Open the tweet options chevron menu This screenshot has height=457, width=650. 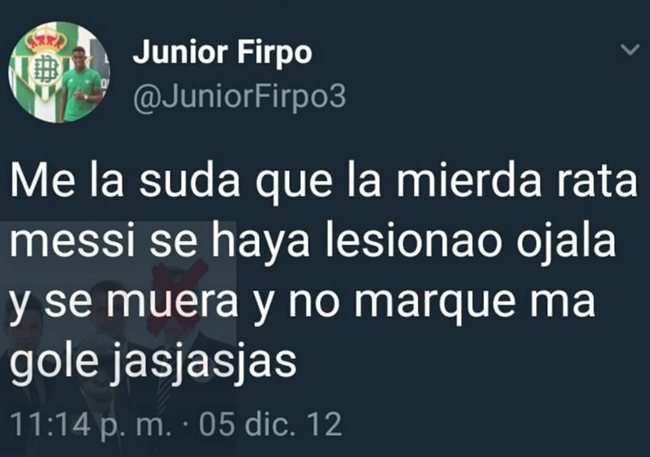click(630, 50)
